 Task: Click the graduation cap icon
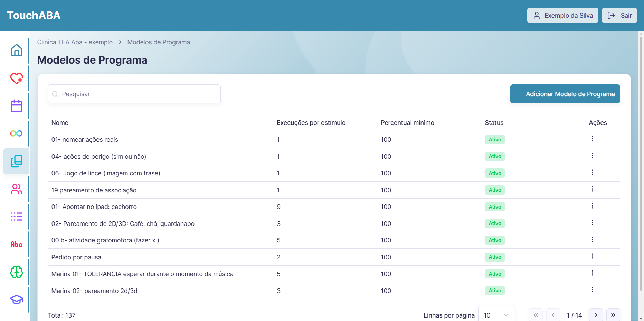tap(16, 300)
